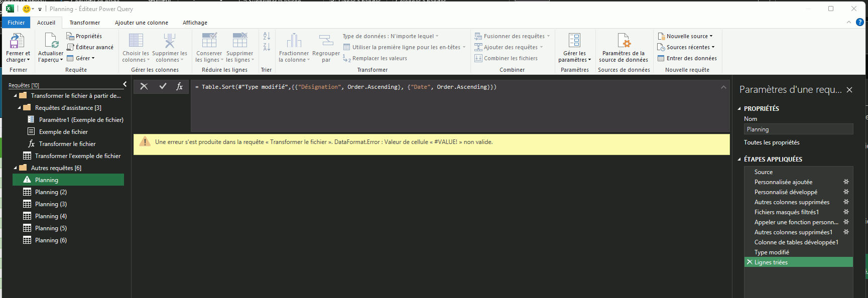This screenshot has width=868, height=298.
Task: Click Fermer et charger icon
Action: pyautogui.click(x=17, y=41)
